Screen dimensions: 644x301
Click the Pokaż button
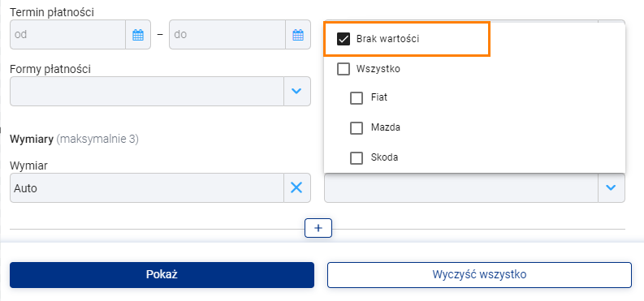click(162, 275)
